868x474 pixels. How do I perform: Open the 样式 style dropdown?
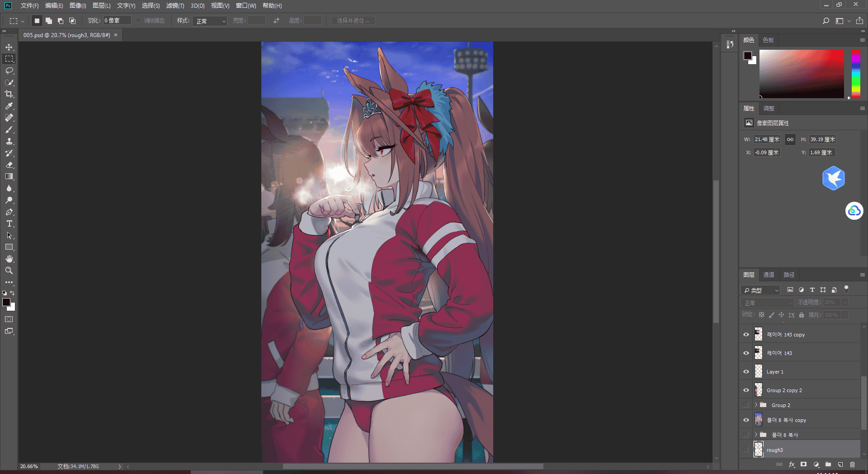tap(210, 21)
